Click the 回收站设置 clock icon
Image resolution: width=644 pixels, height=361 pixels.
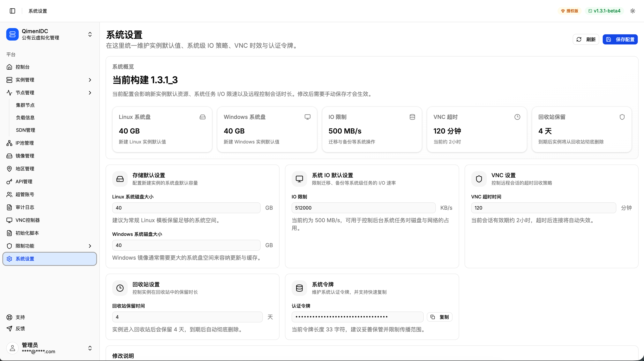coord(120,288)
